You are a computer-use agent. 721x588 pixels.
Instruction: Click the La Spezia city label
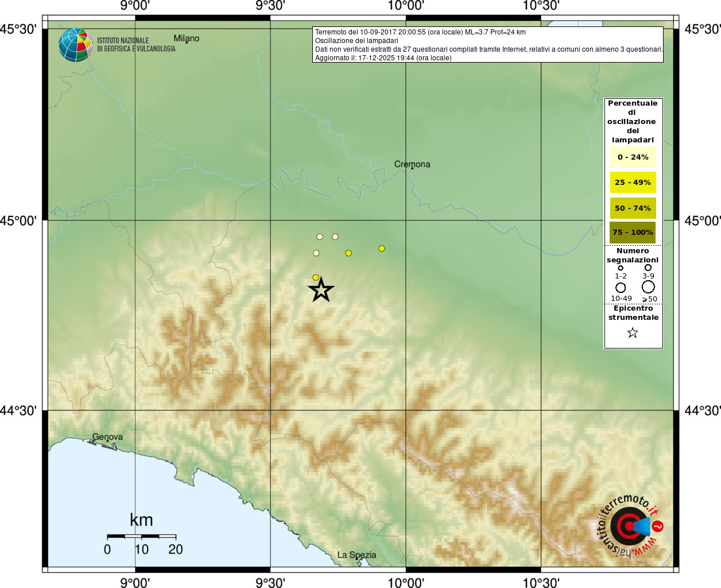coord(356,555)
